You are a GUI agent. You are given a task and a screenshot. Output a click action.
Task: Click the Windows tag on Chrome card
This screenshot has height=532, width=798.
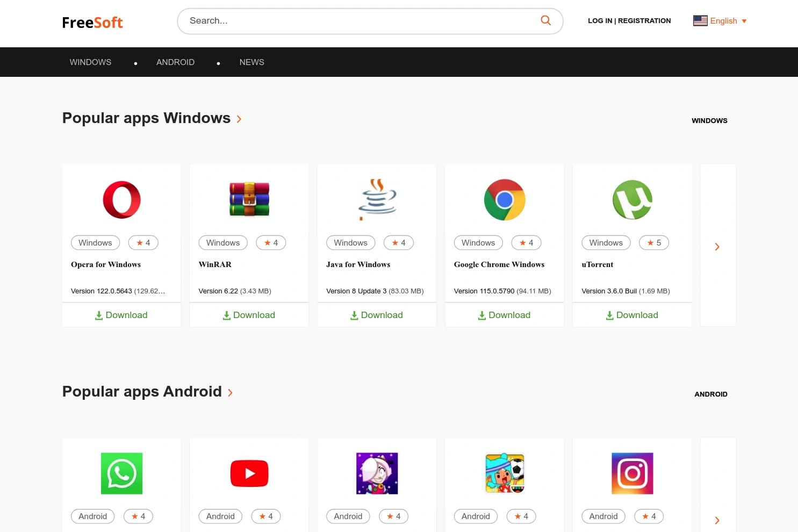[478, 243]
